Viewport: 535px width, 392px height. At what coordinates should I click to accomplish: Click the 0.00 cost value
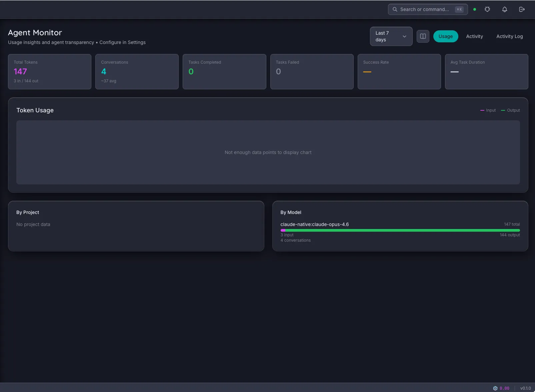click(x=504, y=388)
